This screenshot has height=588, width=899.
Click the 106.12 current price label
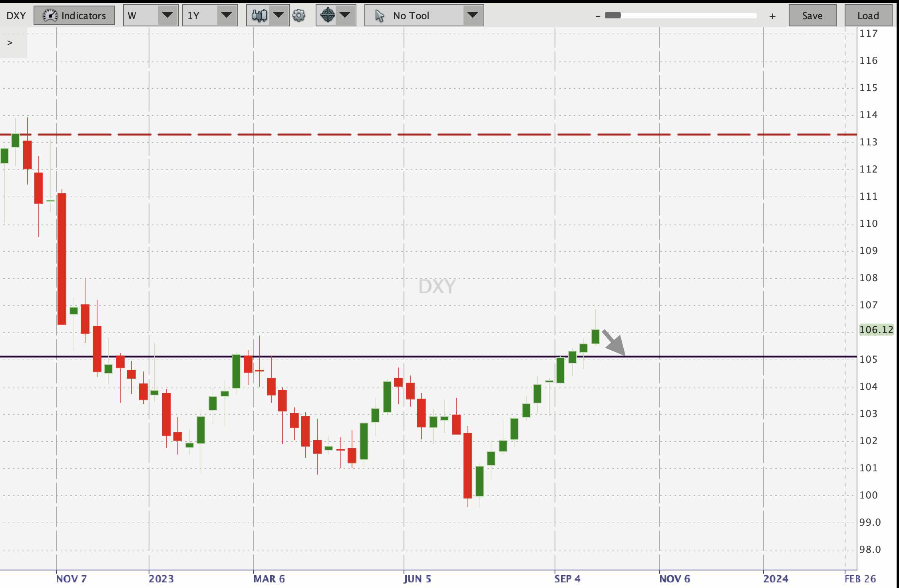[876, 330]
